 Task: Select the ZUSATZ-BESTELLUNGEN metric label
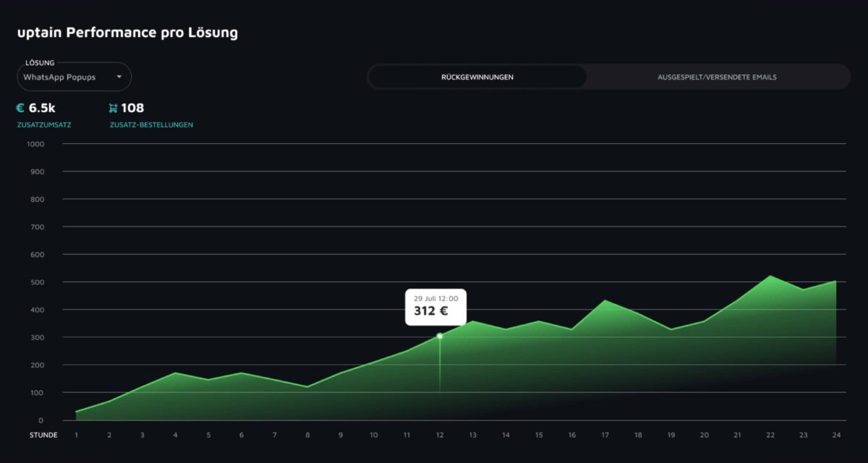point(149,124)
